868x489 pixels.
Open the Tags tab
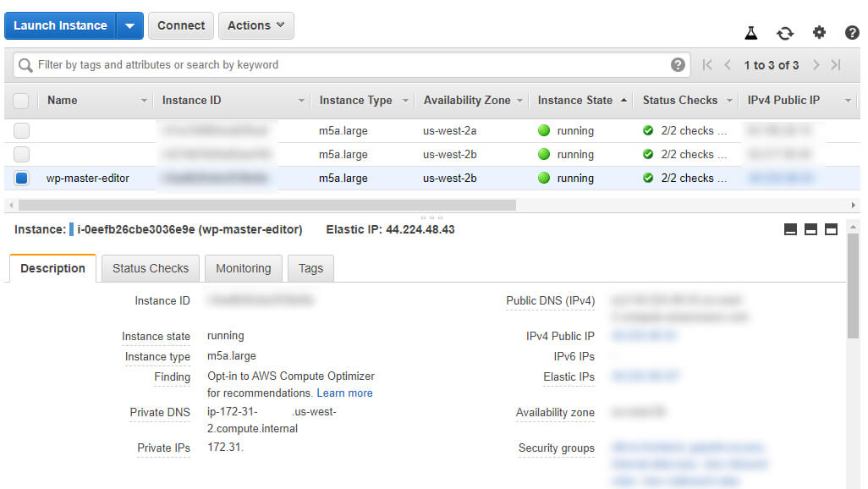point(310,268)
